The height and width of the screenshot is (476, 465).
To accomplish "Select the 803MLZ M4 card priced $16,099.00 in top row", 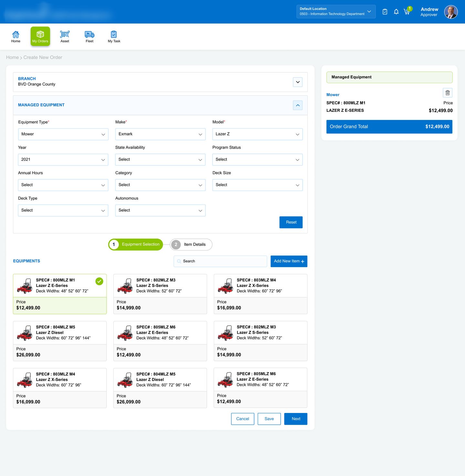I will click(x=261, y=294).
